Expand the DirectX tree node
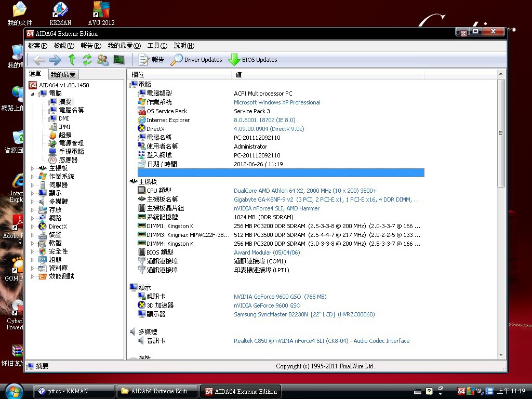 coord(33,227)
